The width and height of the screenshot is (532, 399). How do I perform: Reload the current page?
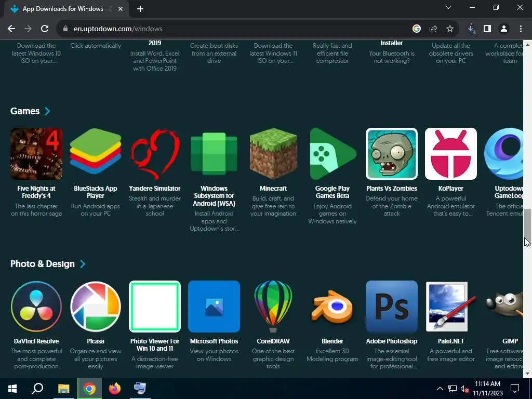coord(45,29)
